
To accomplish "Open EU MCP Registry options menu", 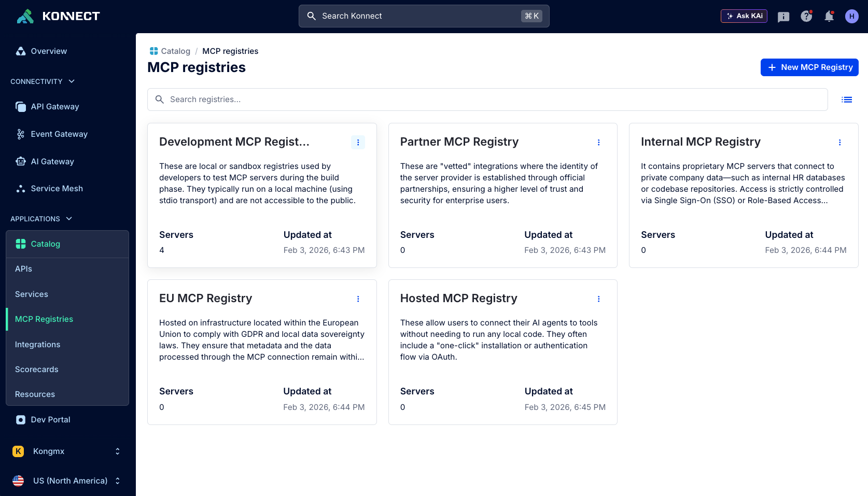I will [358, 299].
